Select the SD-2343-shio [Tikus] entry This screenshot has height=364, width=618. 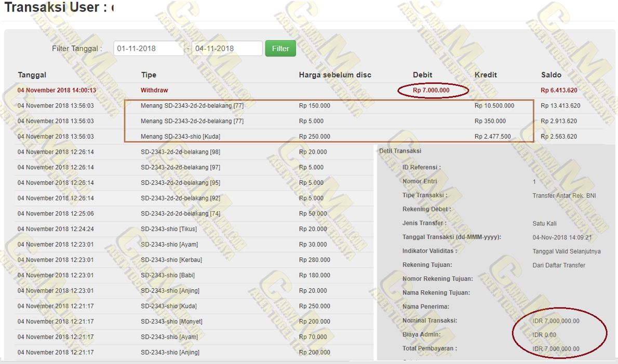click(168, 229)
